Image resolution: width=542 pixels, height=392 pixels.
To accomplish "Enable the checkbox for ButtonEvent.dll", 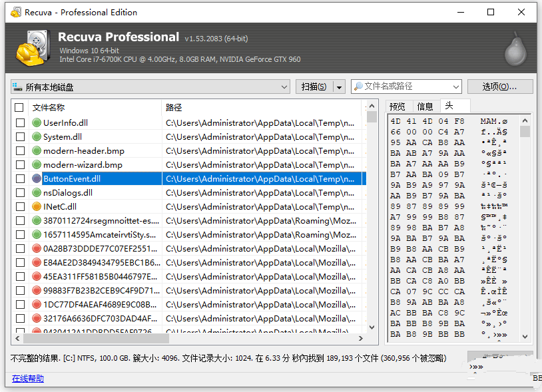I will (x=21, y=178).
